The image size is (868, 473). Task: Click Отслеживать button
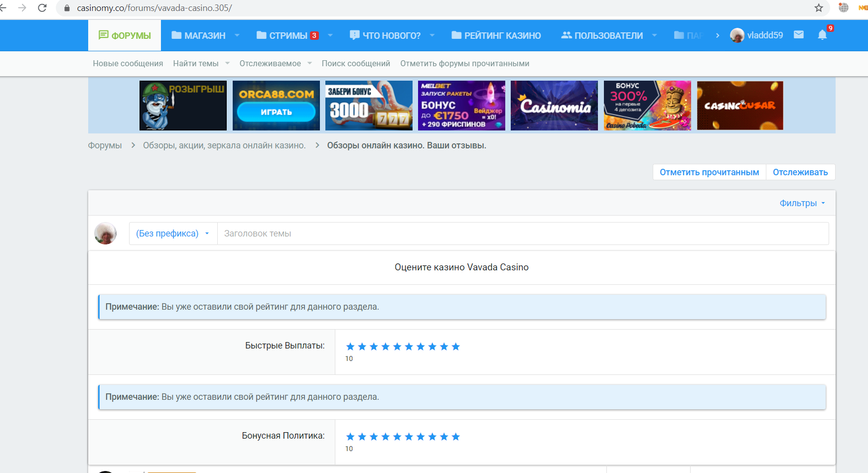coord(800,172)
